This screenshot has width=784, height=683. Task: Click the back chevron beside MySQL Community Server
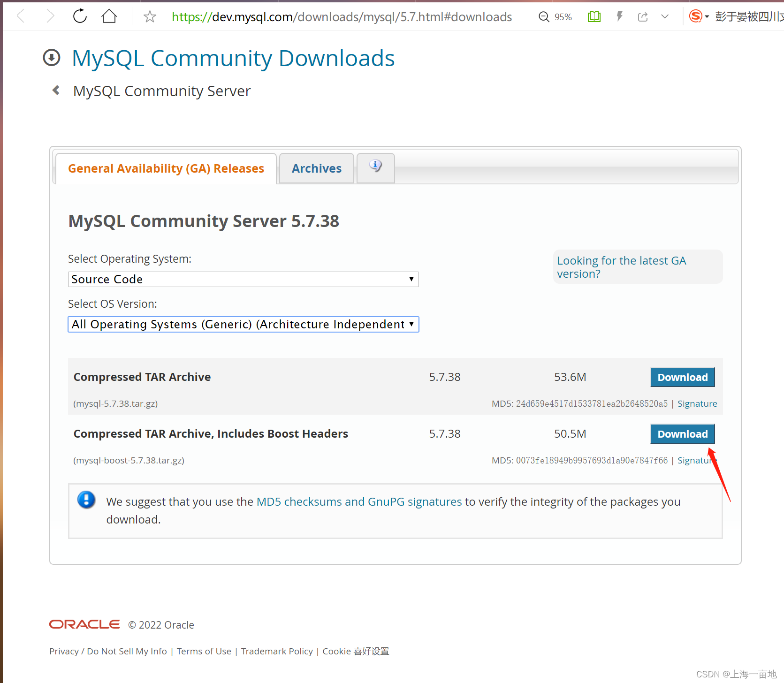[x=56, y=90]
